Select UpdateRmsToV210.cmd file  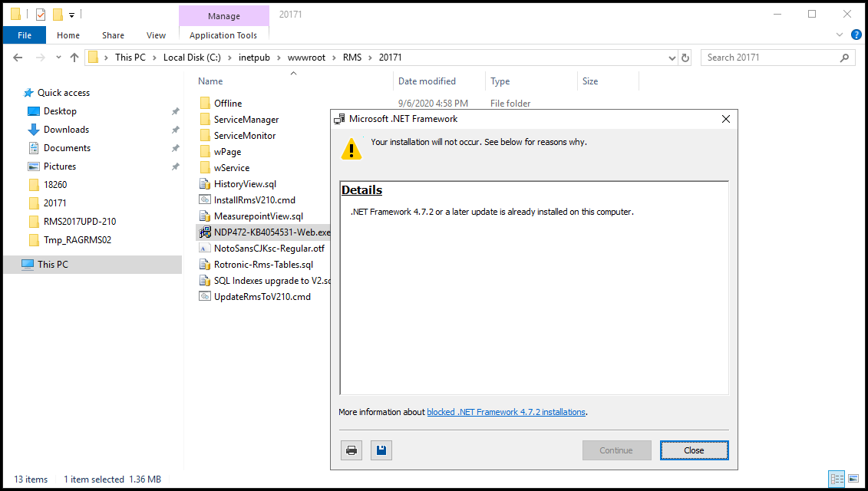tap(262, 297)
